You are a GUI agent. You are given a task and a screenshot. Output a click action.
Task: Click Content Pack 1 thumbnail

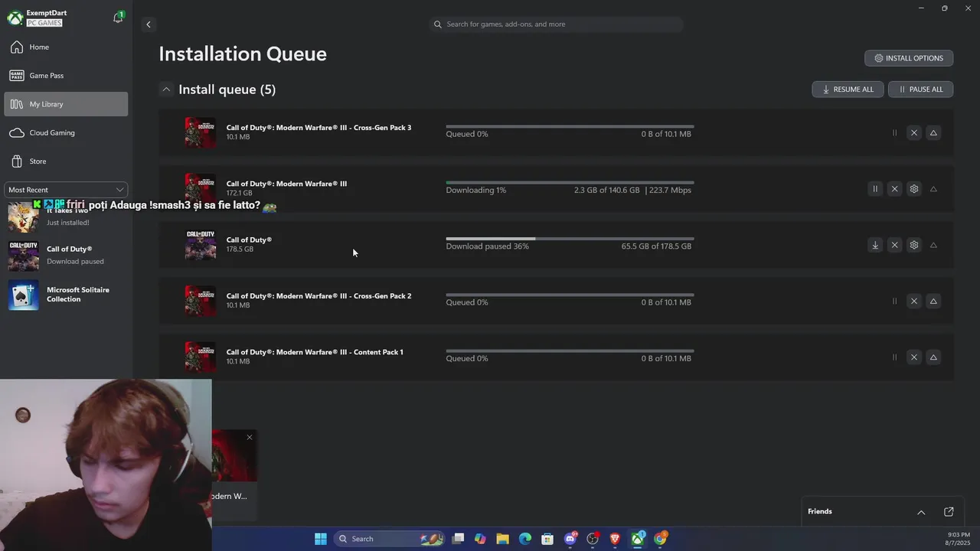click(201, 357)
